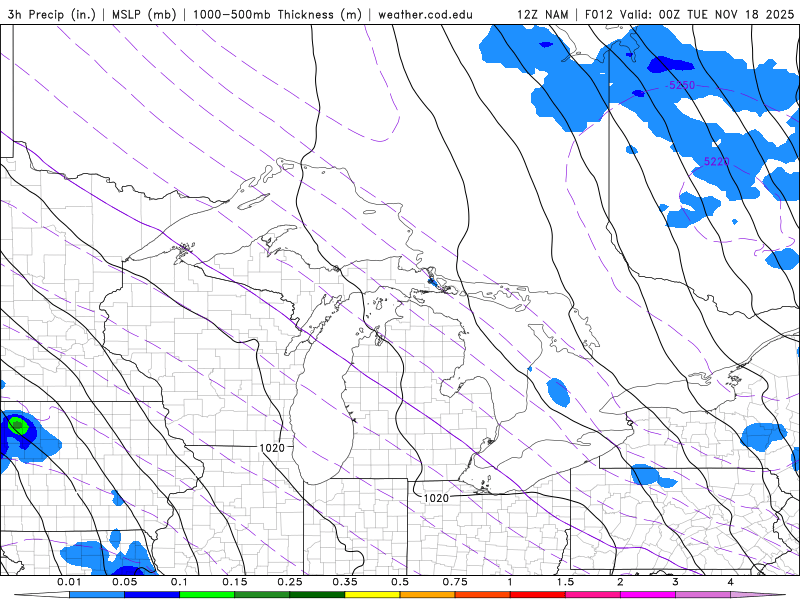
Task: Click the 0.15 legend value
Action: [235, 582]
